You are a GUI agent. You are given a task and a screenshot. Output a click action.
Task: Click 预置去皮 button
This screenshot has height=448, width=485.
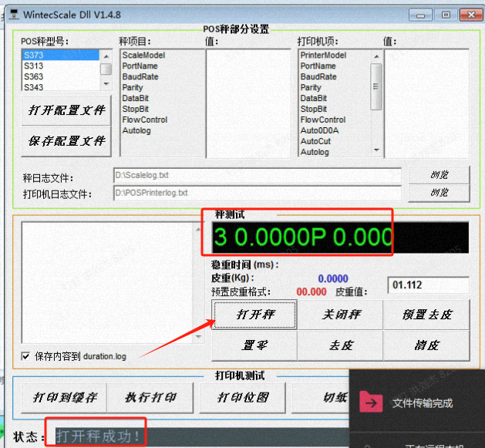(x=427, y=315)
